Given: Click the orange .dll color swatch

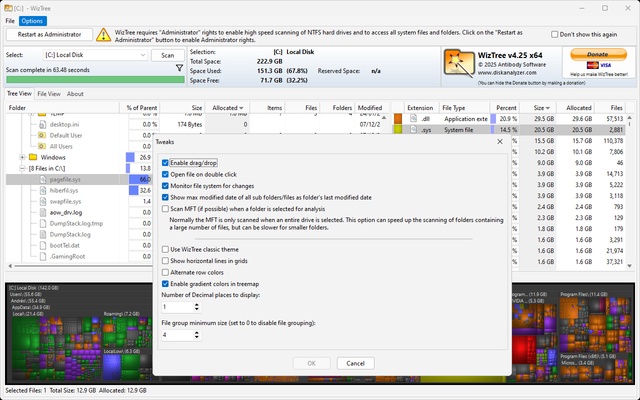Looking at the screenshot, I should (x=398, y=119).
